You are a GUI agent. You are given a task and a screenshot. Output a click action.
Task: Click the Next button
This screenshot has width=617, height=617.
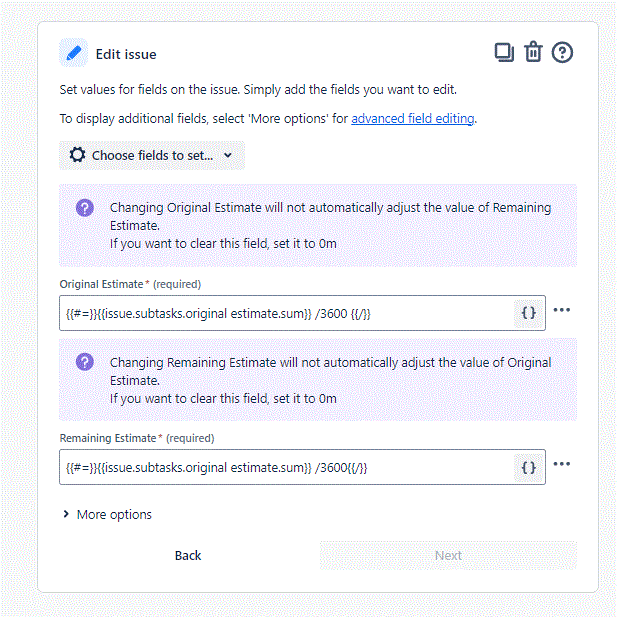coord(448,555)
